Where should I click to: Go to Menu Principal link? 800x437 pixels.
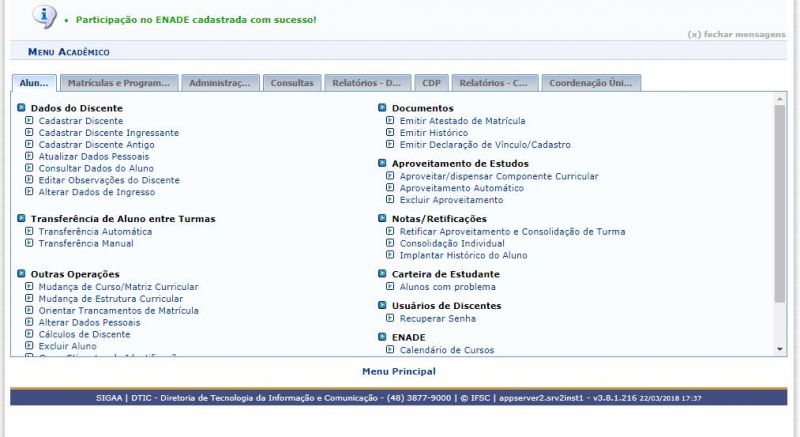pos(399,371)
